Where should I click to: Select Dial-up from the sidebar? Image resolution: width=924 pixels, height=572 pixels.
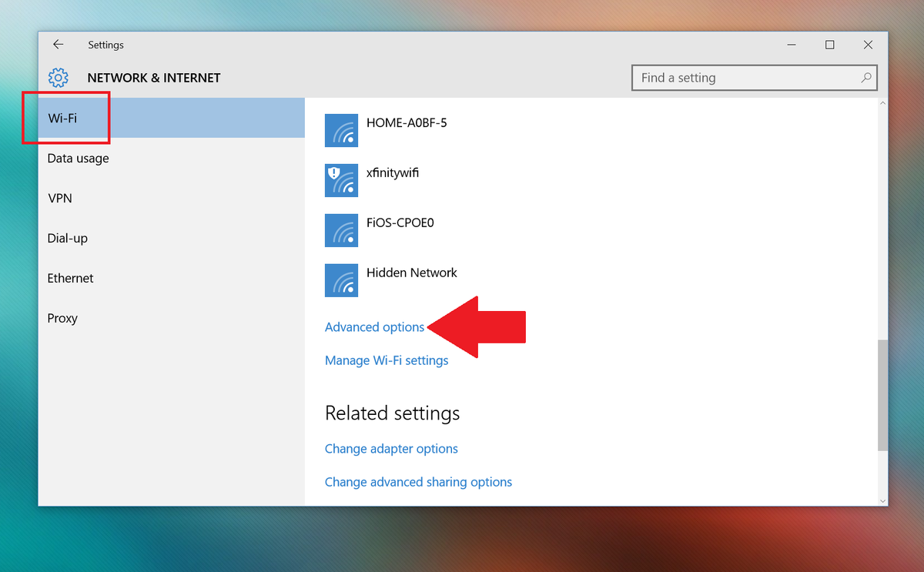click(x=67, y=238)
